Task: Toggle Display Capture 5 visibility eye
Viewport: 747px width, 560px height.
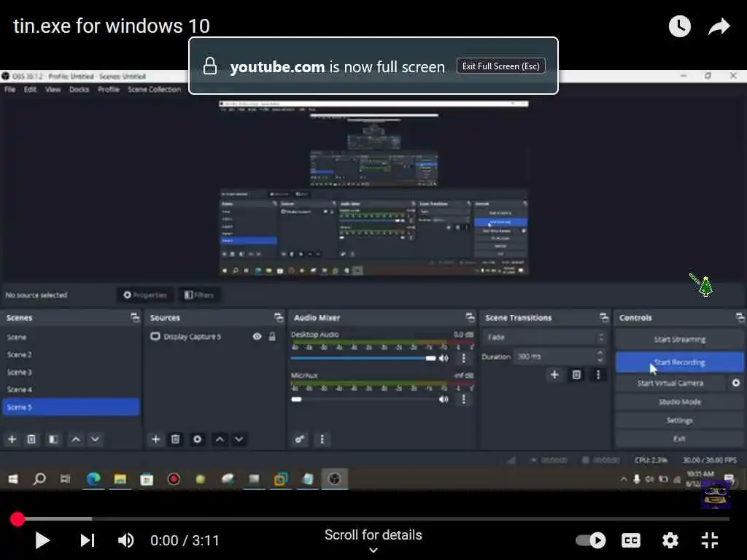Action: (x=257, y=337)
